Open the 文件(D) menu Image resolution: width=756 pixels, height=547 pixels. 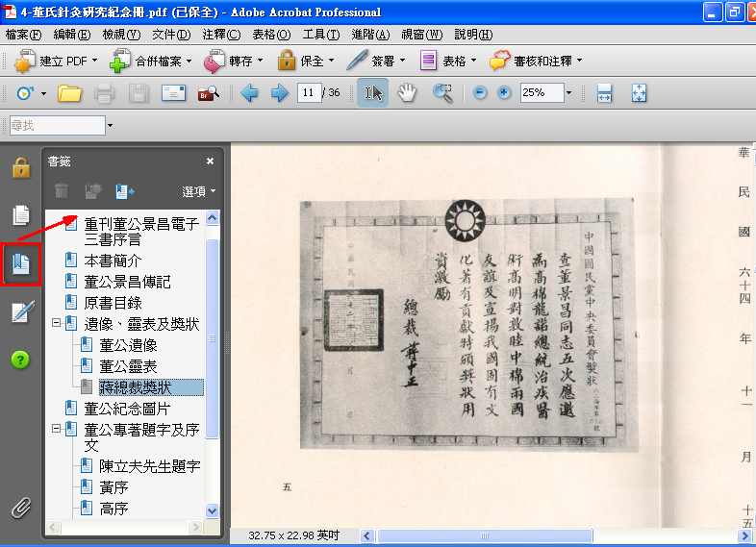point(171,35)
